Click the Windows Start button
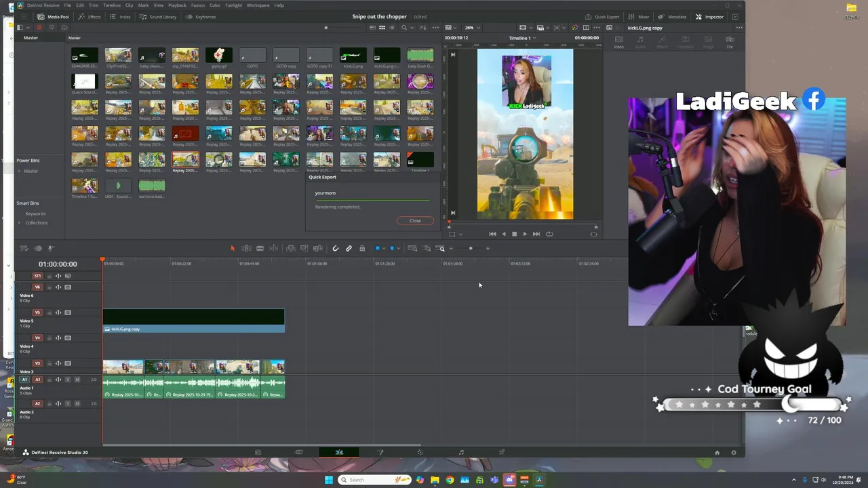The width and height of the screenshot is (868, 488). 329,480
